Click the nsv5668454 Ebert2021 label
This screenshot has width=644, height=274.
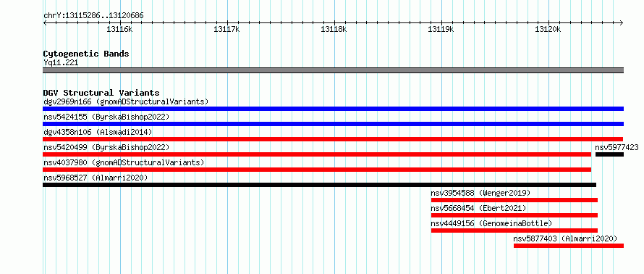pyautogui.click(x=478, y=208)
